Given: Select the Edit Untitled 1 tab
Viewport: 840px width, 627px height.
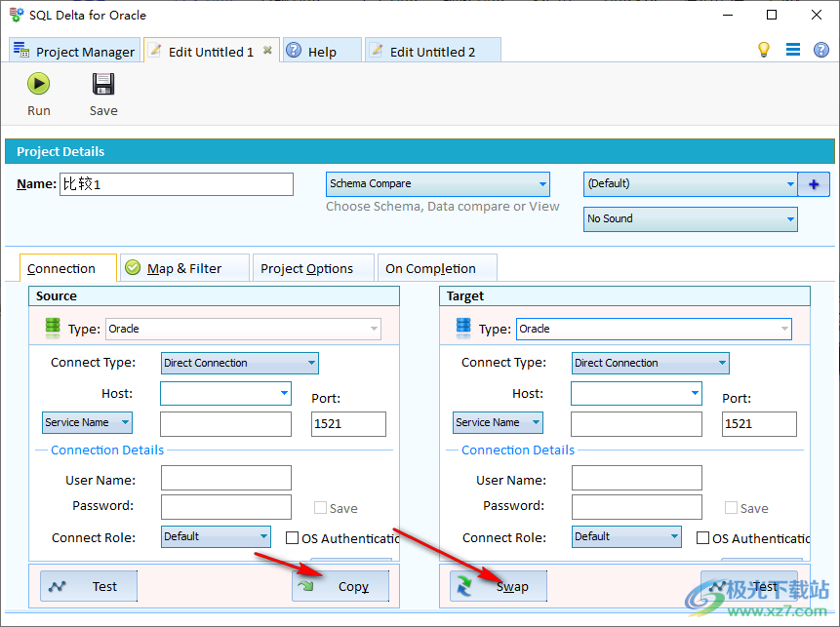Looking at the screenshot, I should pyautogui.click(x=210, y=52).
